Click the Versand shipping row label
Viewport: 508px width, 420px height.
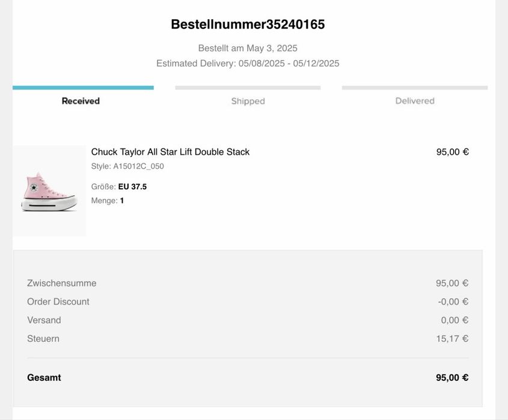pos(44,320)
